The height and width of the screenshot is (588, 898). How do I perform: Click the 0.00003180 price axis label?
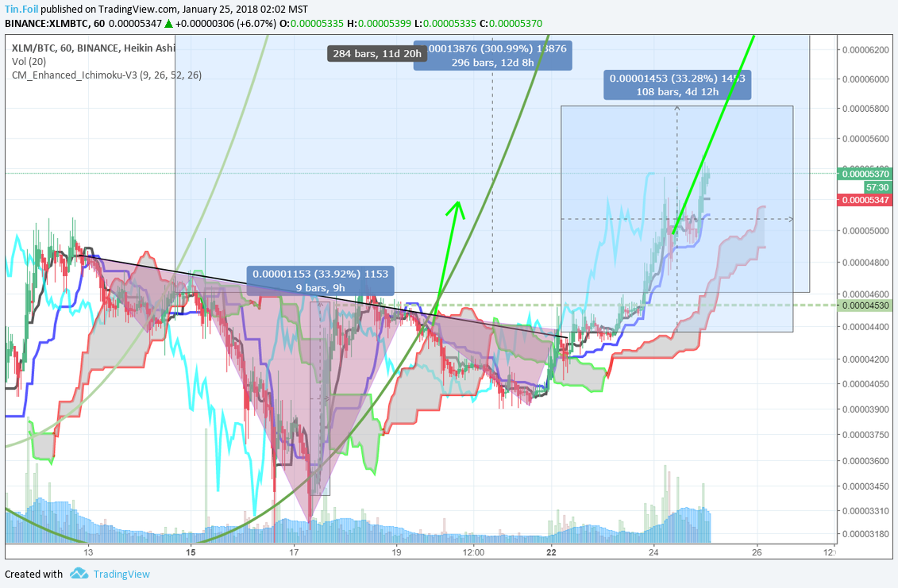pyautogui.click(x=865, y=533)
